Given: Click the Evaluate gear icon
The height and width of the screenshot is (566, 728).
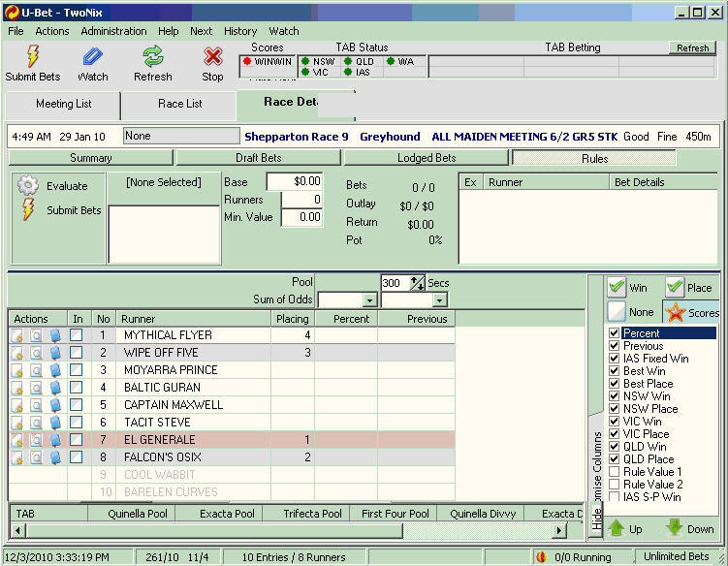Looking at the screenshot, I should pyautogui.click(x=28, y=185).
